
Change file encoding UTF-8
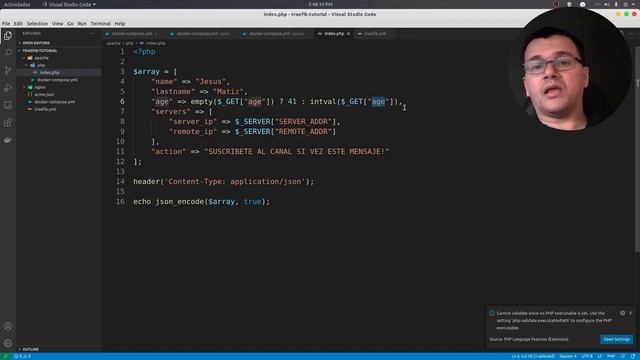(587, 356)
